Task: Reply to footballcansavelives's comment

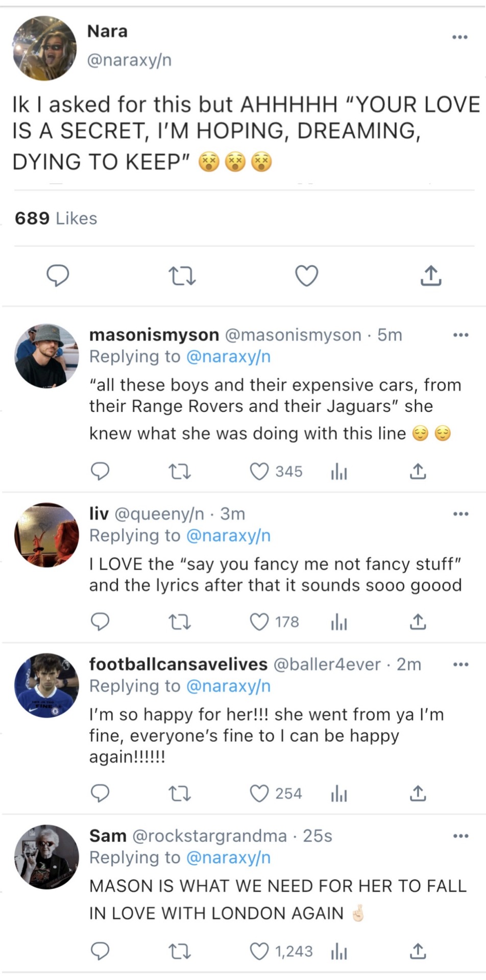Action: click(x=100, y=794)
